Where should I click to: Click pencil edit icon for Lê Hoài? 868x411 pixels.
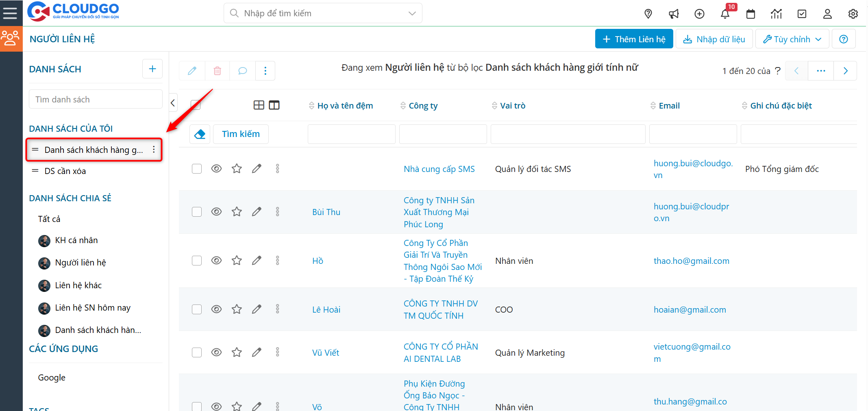pyautogui.click(x=257, y=309)
